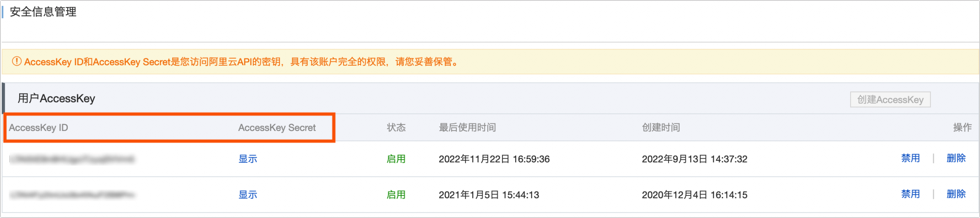Click the 用户AccessKey section title
The image size is (980, 218).
[56, 98]
